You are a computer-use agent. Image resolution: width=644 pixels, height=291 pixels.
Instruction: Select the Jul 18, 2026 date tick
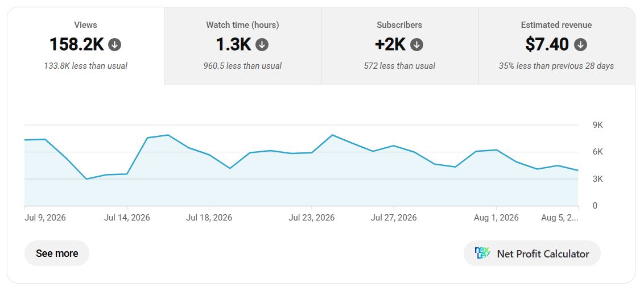pyautogui.click(x=209, y=218)
